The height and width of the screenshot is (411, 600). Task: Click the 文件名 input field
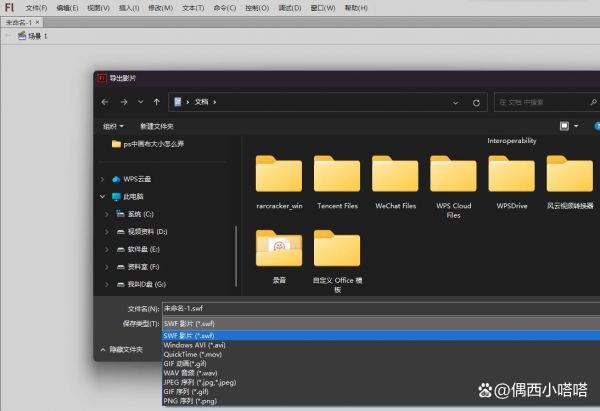380,309
